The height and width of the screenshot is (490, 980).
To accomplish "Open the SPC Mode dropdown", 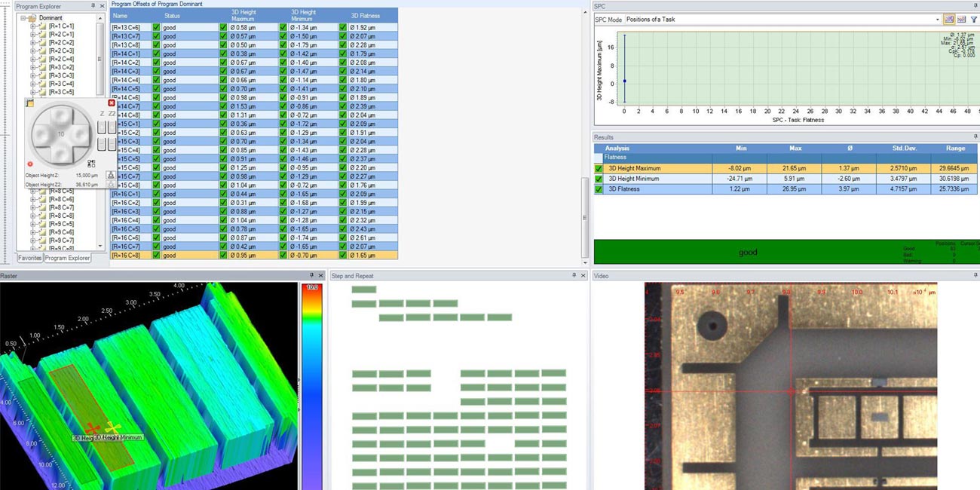I will point(937,20).
